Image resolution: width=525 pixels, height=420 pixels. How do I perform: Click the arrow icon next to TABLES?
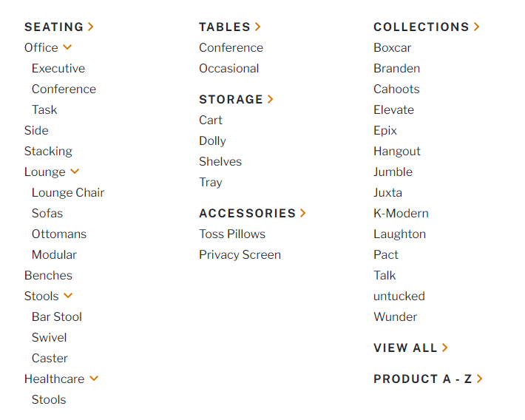[257, 27]
